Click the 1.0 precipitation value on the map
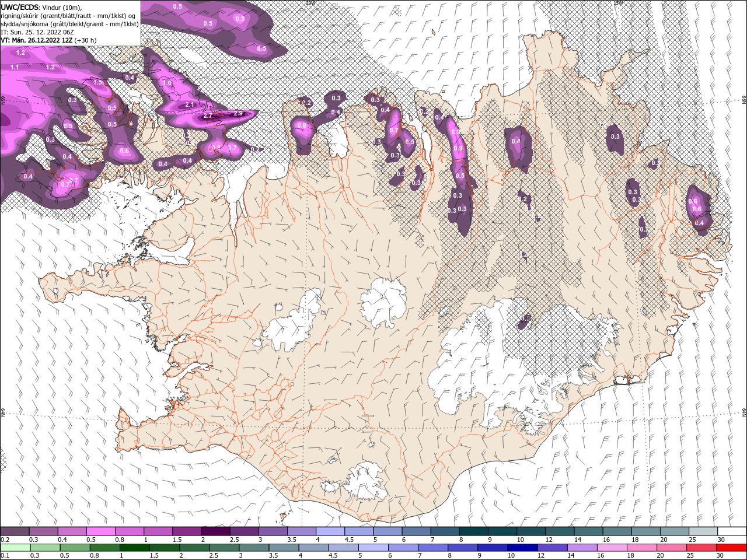Viewport: 747px width, 560px height. pos(167,83)
